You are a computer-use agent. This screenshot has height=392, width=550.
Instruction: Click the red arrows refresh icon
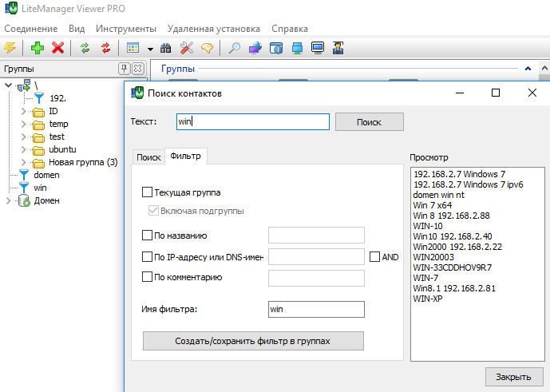pos(105,48)
